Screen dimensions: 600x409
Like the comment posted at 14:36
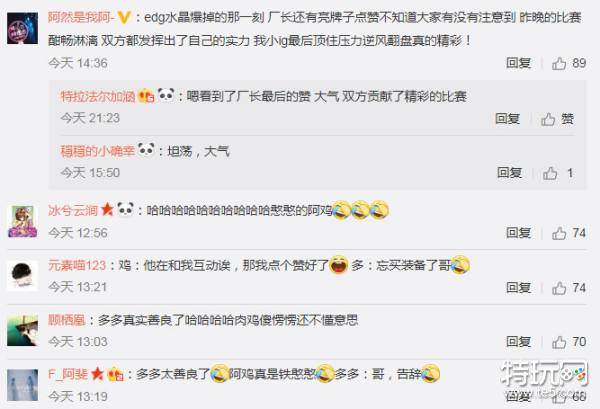point(569,63)
